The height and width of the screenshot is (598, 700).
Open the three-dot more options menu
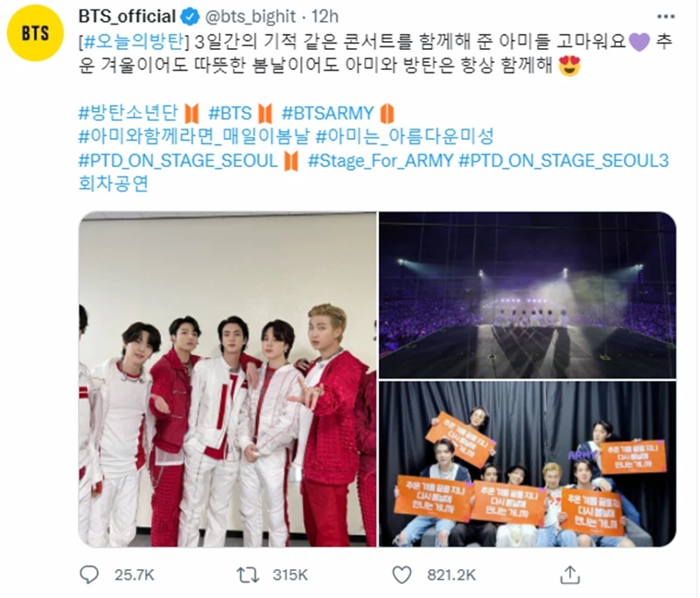[666, 17]
